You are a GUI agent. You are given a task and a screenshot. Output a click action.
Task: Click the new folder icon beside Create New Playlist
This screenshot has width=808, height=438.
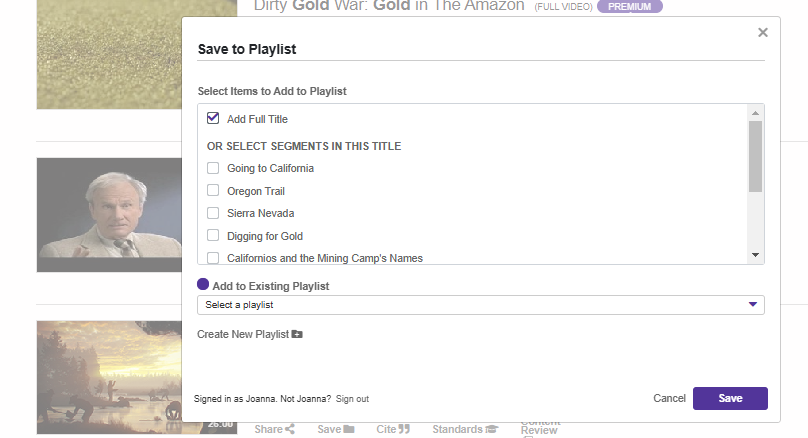tap(297, 334)
